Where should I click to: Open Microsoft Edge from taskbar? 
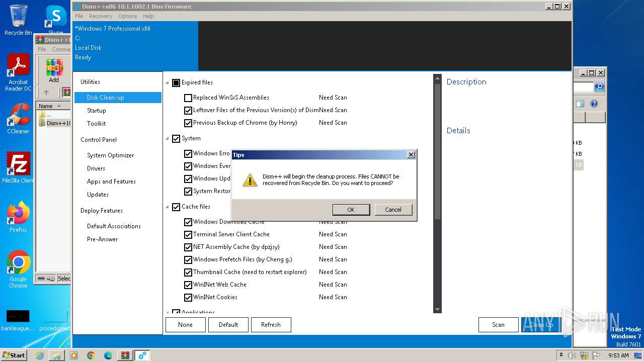tap(108, 355)
